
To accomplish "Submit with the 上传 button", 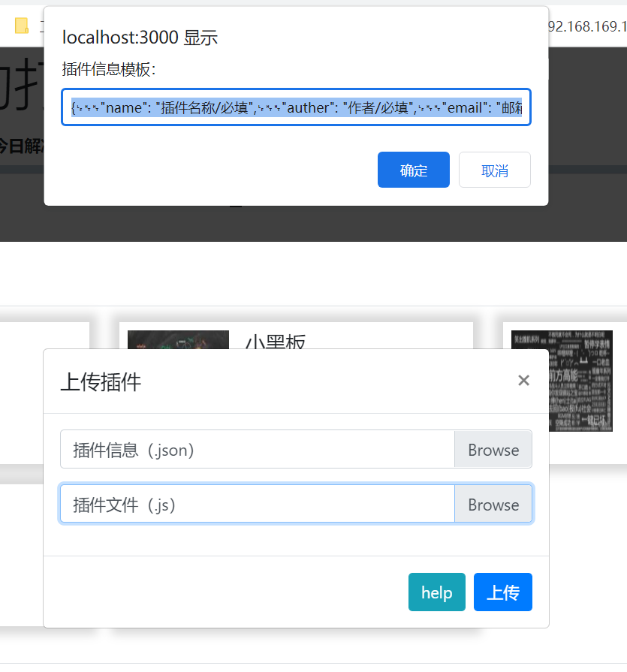I will pyautogui.click(x=502, y=592).
